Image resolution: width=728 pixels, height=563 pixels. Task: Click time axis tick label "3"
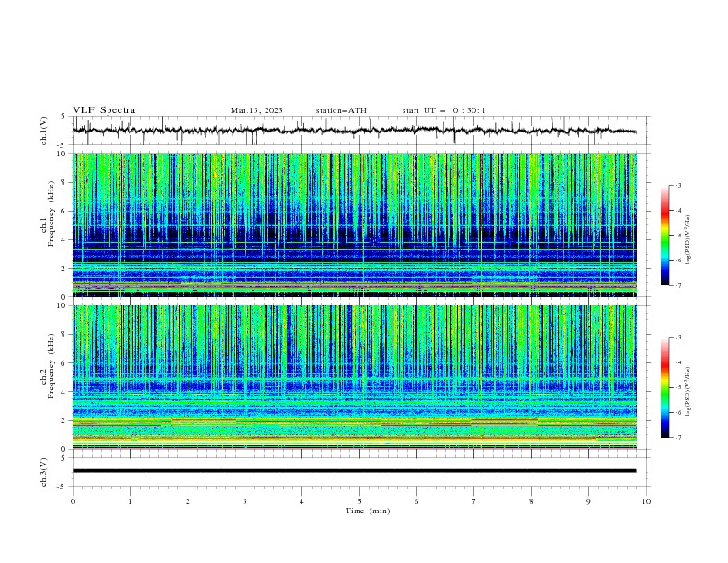pos(245,501)
